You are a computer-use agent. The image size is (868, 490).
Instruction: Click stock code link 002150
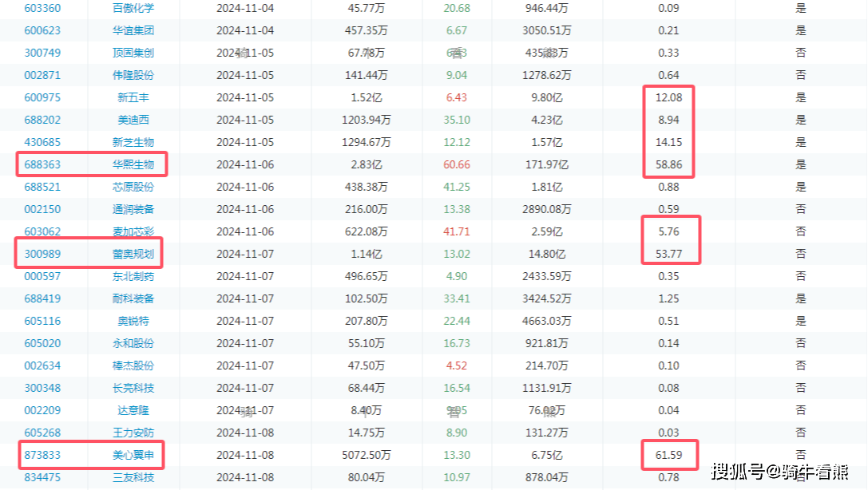click(42, 209)
